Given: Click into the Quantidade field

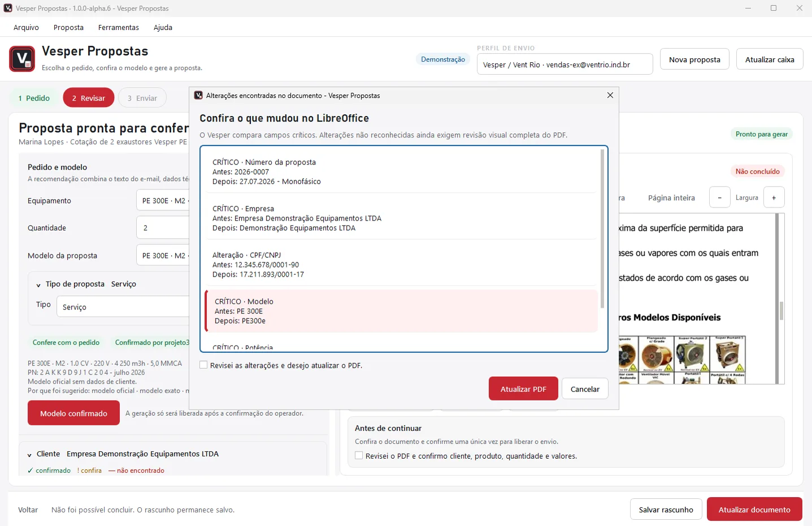Looking at the screenshot, I should click(163, 228).
